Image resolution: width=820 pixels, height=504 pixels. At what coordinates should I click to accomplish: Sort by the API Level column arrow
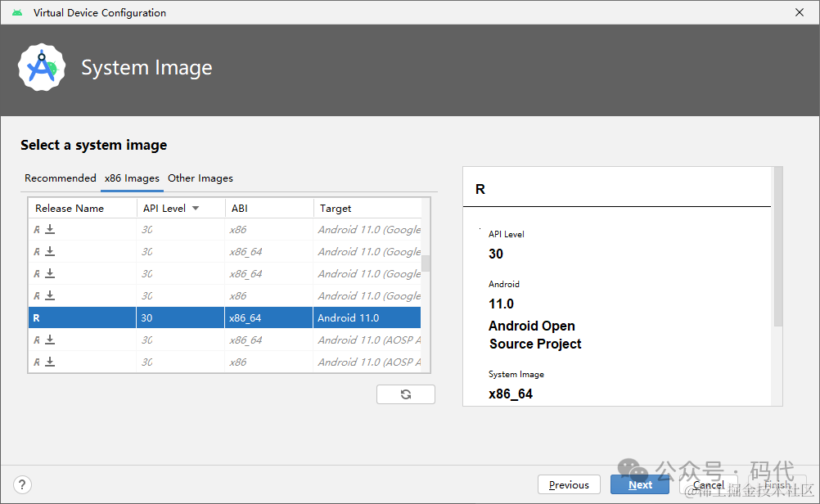196,208
